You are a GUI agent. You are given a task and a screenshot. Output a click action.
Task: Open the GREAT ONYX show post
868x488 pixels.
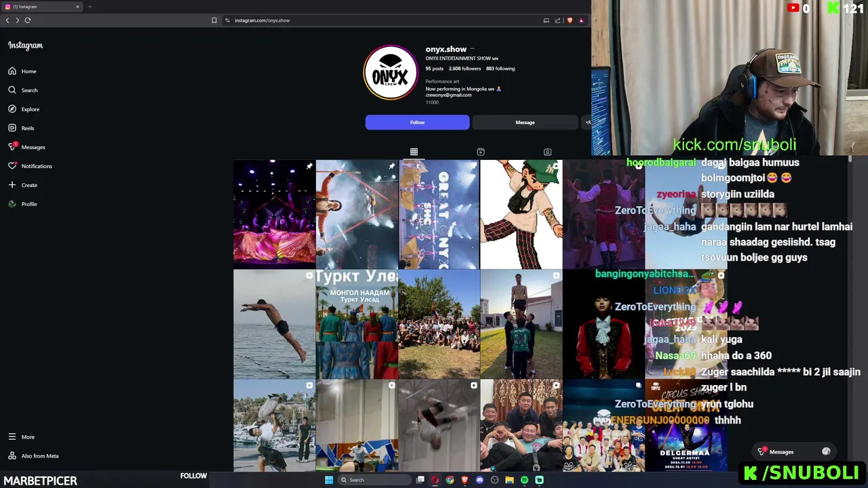pyautogui.click(x=439, y=214)
